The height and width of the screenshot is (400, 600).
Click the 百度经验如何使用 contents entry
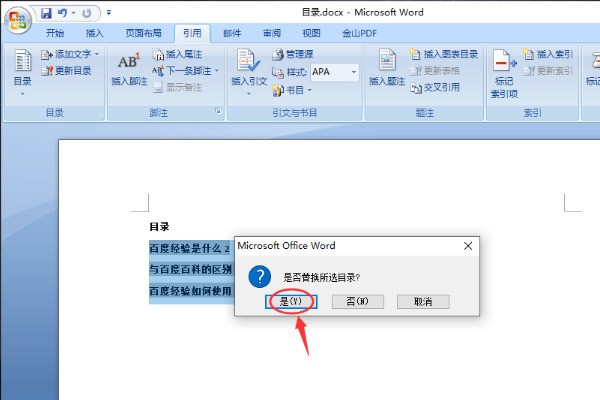190,291
